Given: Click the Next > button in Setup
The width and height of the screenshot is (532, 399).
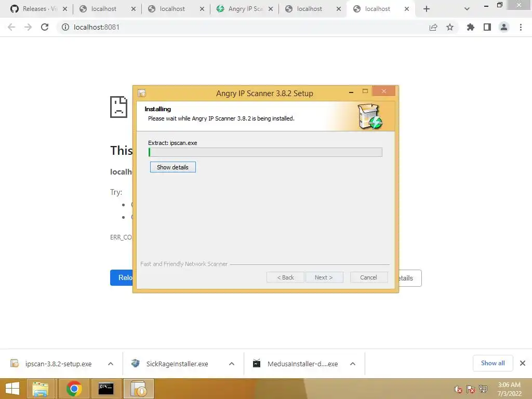Looking at the screenshot, I should pyautogui.click(x=324, y=277).
